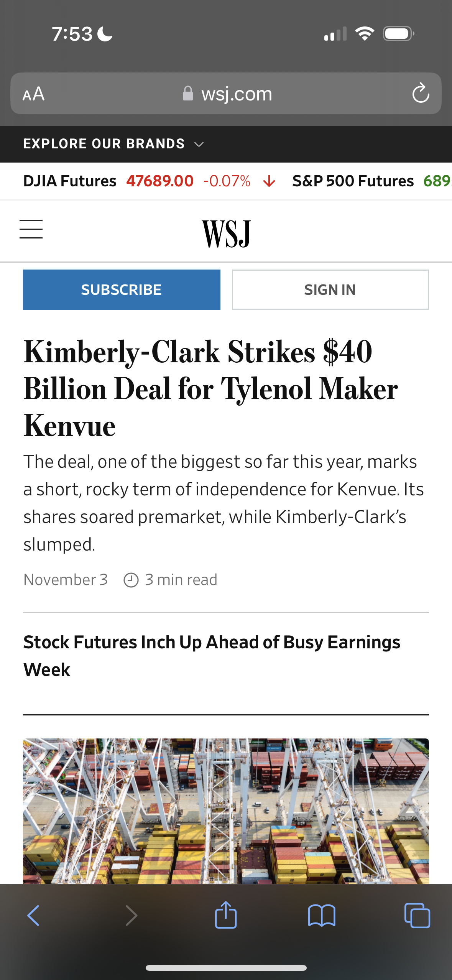Viewport: 452px width, 980px height.
Task: Show open tabs overview icon
Action: [417, 916]
